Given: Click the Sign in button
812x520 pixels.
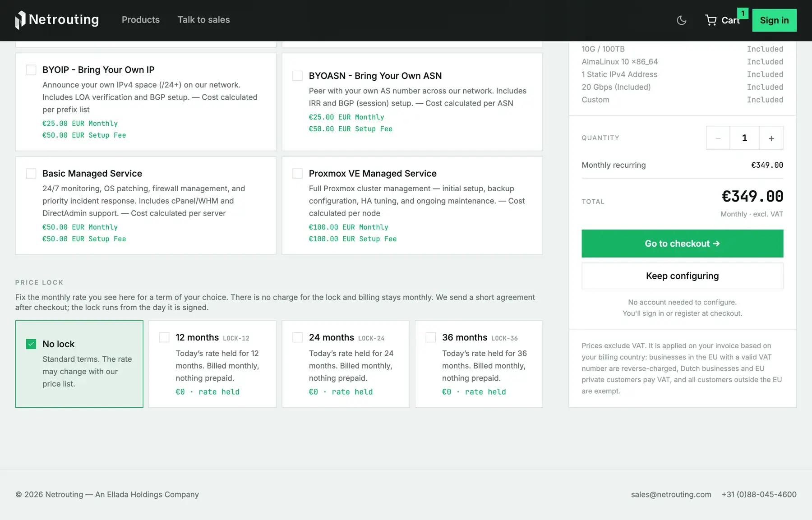Looking at the screenshot, I should tap(774, 20).
